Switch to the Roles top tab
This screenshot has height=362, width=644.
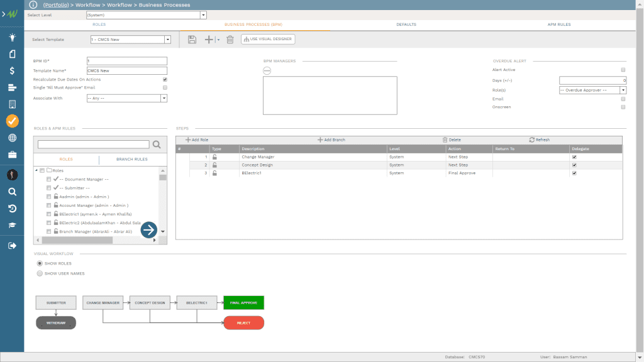click(x=99, y=25)
